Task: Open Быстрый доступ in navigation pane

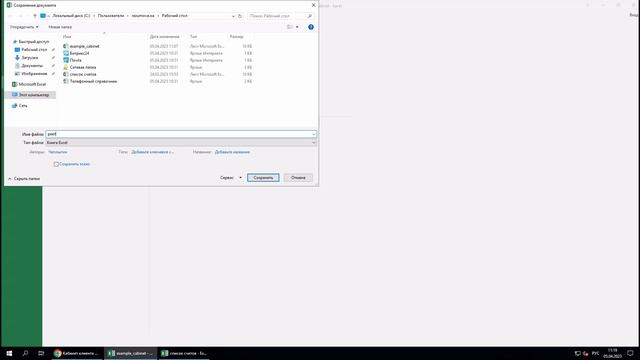Action: (34, 42)
